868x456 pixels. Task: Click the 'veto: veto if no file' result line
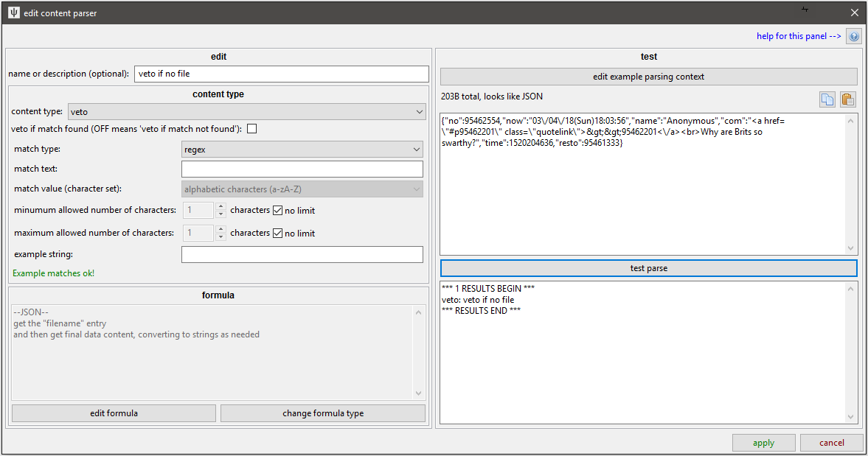click(x=478, y=300)
